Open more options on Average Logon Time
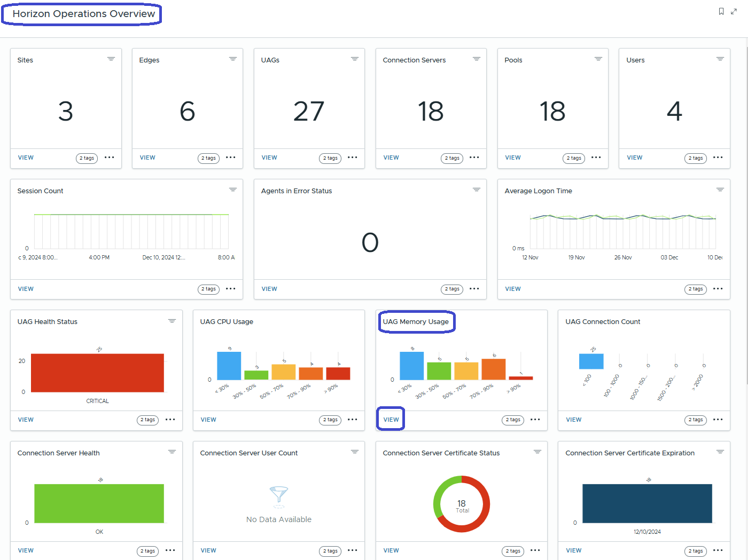The height and width of the screenshot is (560, 748). tap(718, 289)
